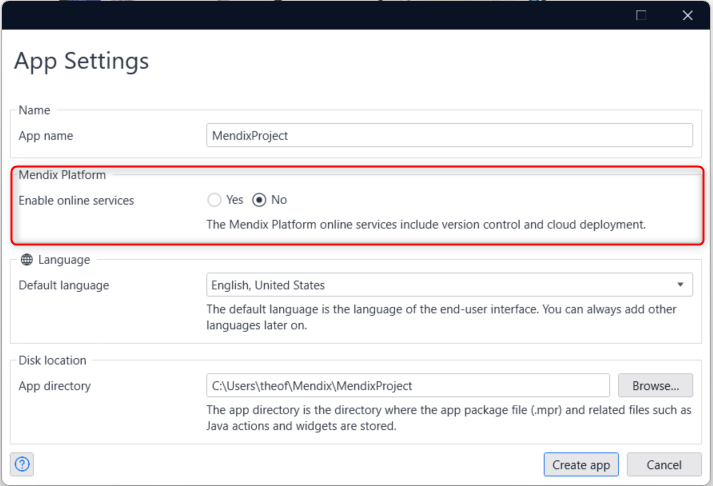Click the default language explanation text
Viewport: 713px width, 486px height.
click(442, 317)
